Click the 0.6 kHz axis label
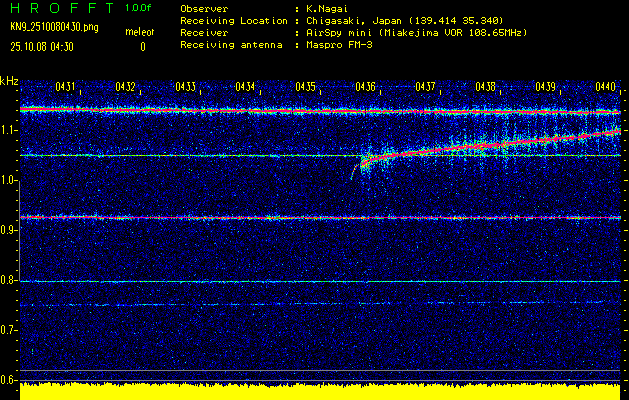This screenshot has width=629, height=400. coord(10,380)
